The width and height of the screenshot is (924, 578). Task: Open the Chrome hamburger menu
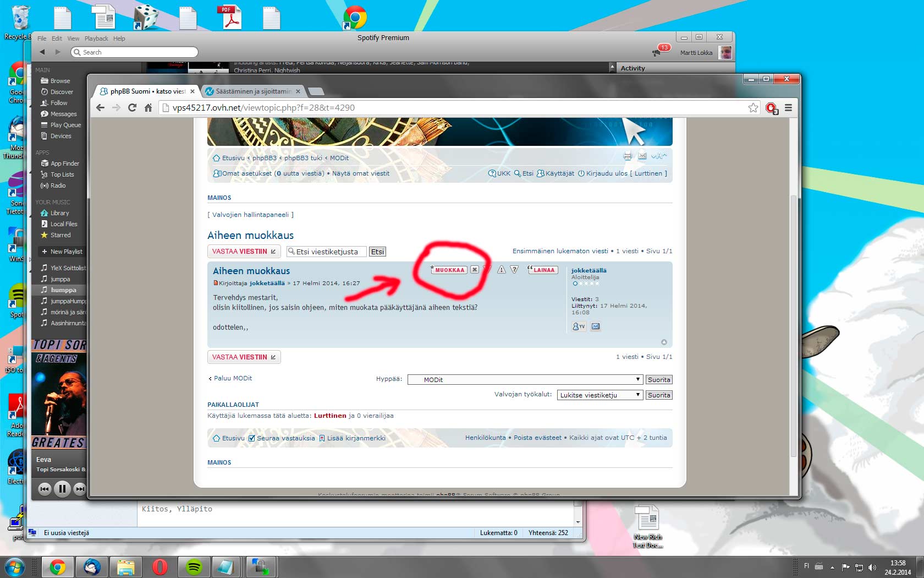point(788,108)
